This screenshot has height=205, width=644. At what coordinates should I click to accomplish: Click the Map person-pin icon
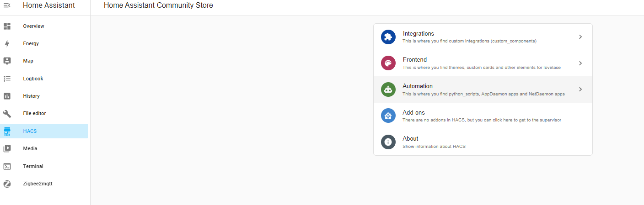[7, 61]
